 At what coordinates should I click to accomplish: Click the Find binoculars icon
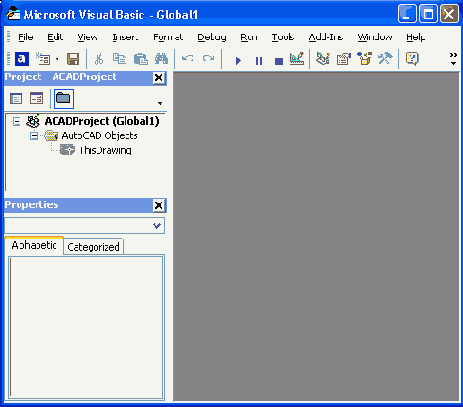tap(161, 59)
